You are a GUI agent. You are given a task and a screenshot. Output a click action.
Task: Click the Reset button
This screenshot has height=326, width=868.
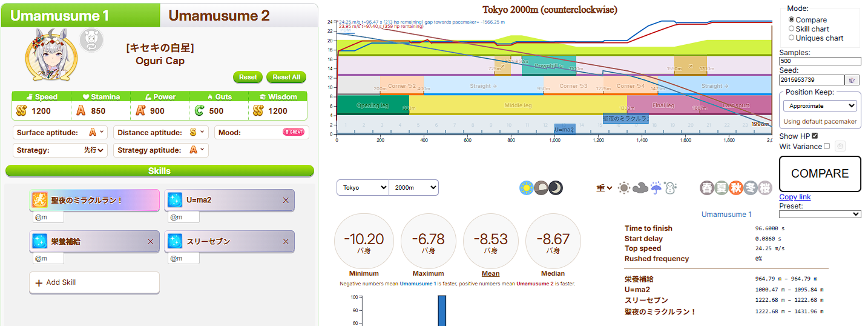(x=248, y=77)
